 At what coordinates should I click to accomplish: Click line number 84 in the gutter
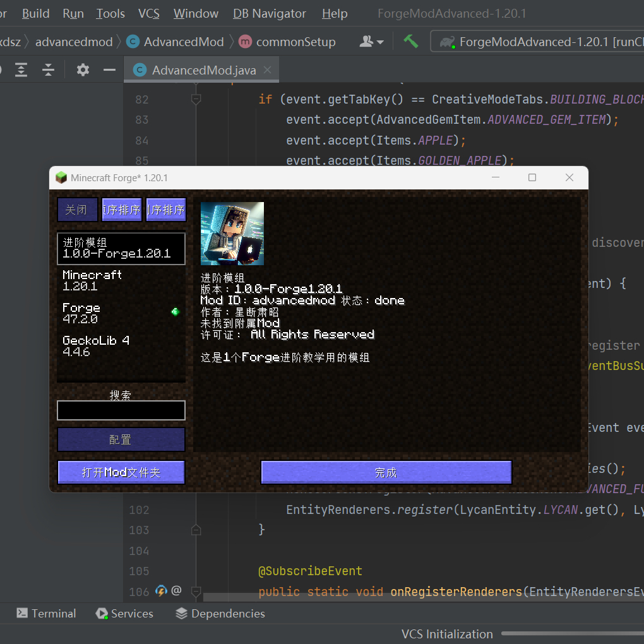tap(141, 140)
